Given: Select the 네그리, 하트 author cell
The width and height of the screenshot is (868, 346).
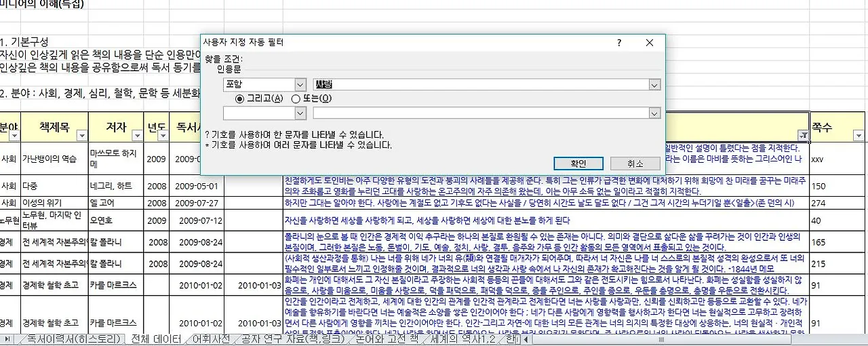Looking at the screenshot, I should click(x=116, y=186).
